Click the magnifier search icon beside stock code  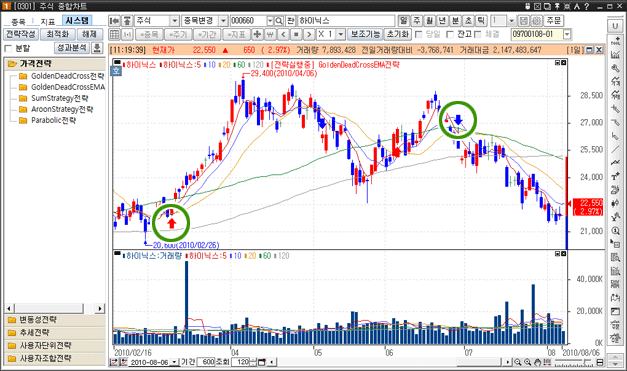click(279, 21)
